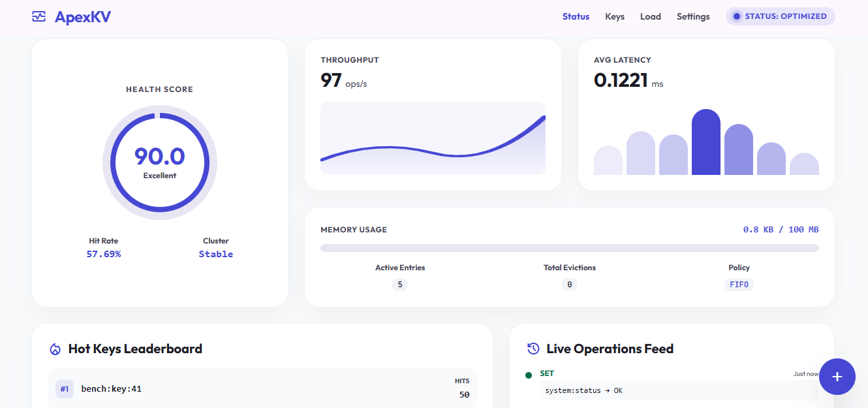868x408 pixels.
Task: Click the Total Evictions count 0
Action: [570, 285]
